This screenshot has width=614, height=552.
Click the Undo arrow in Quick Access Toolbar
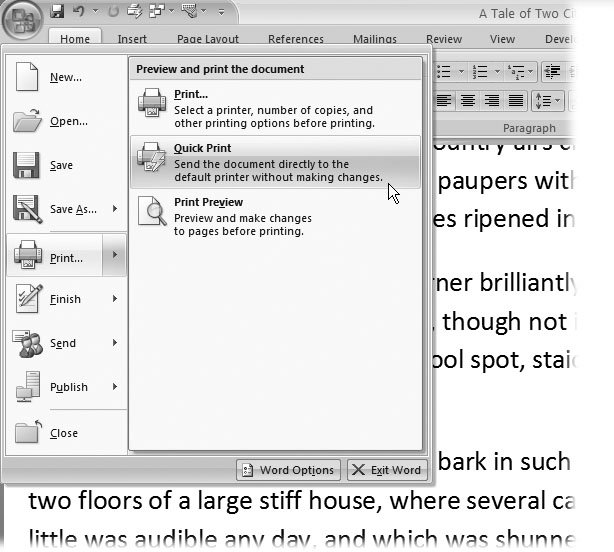[x=79, y=12]
